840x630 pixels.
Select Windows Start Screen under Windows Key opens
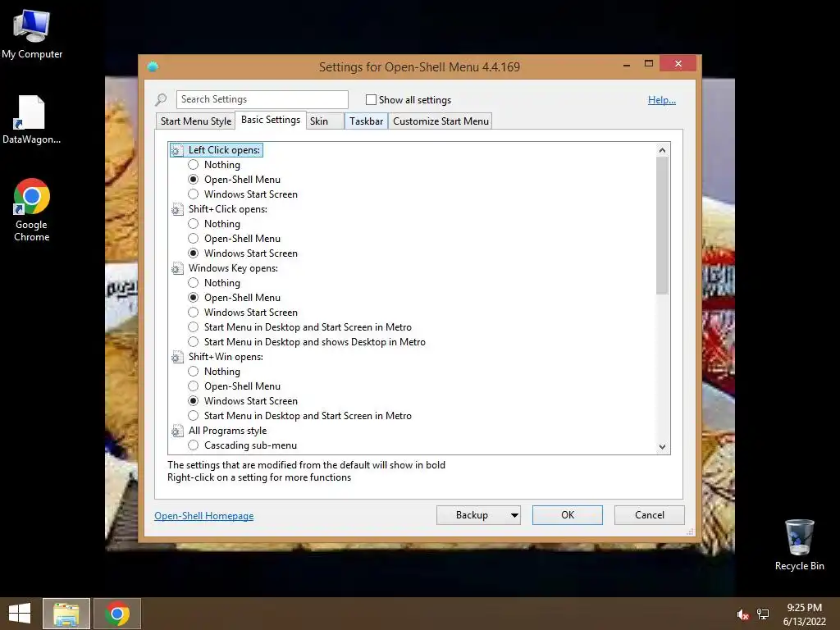[194, 312]
